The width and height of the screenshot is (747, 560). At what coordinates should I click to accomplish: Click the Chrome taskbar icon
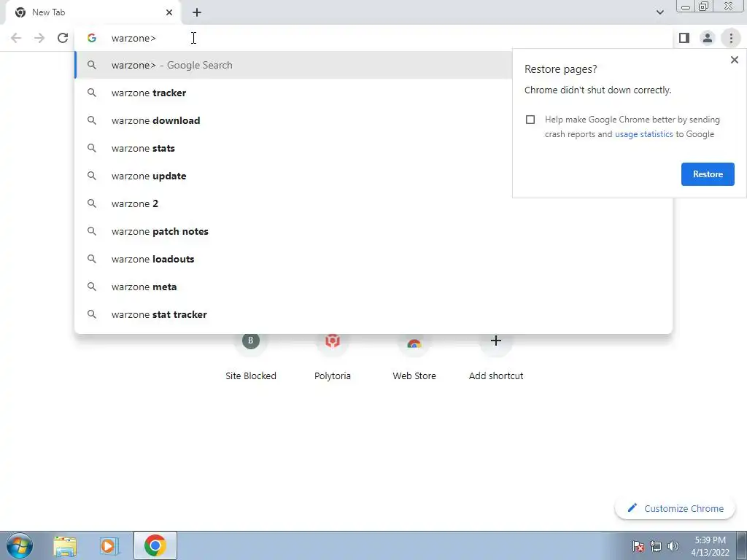pos(155,545)
